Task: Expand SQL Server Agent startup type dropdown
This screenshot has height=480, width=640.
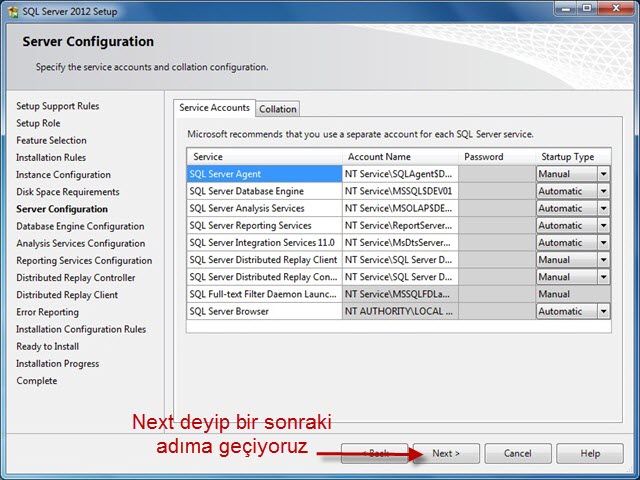Action: [603, 174]
